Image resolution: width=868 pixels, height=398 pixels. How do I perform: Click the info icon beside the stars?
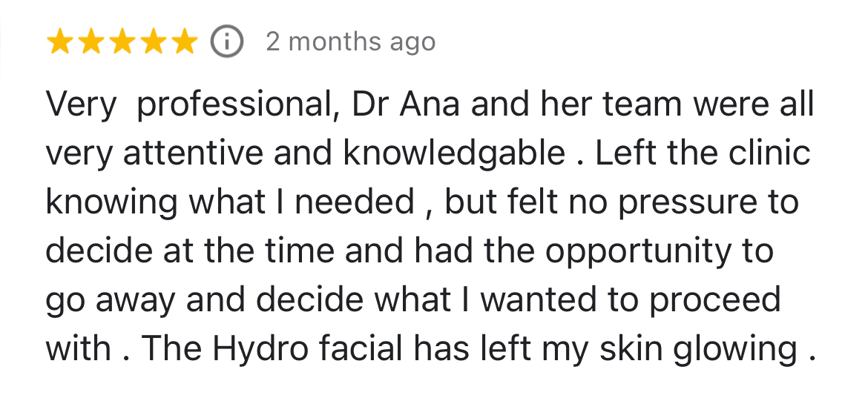pos(228,42)
